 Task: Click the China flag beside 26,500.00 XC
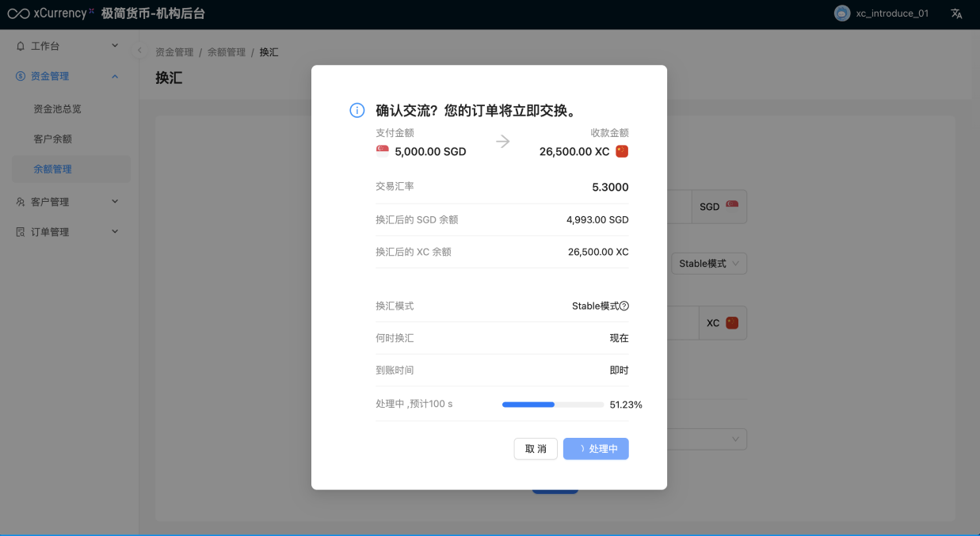tap(622, 151)
